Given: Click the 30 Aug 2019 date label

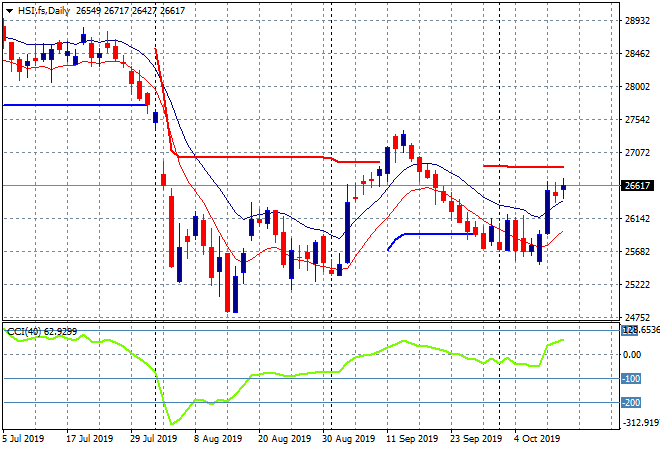Looking at the screenshot, I should coord(349,439).
